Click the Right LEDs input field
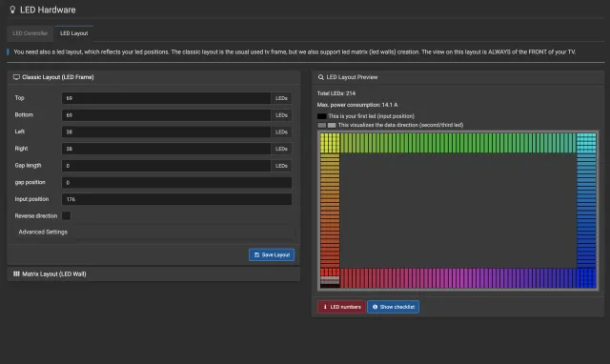Viewport: 610px width, 364px height. (x=166, y=149)
